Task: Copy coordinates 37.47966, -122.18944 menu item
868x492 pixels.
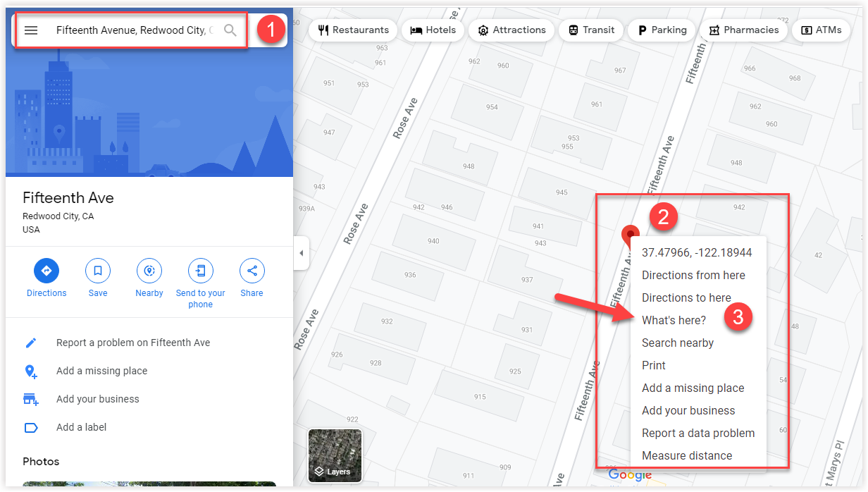Action: (x=697, y=252)
